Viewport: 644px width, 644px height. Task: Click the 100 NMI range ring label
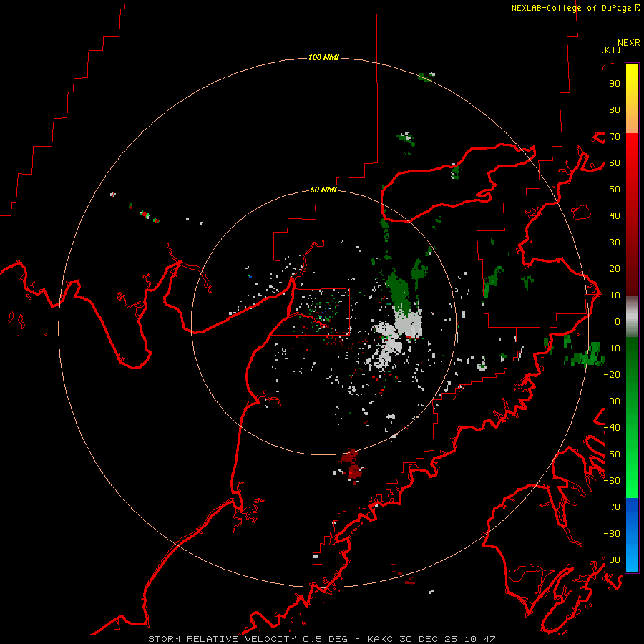tap(323, 57)
